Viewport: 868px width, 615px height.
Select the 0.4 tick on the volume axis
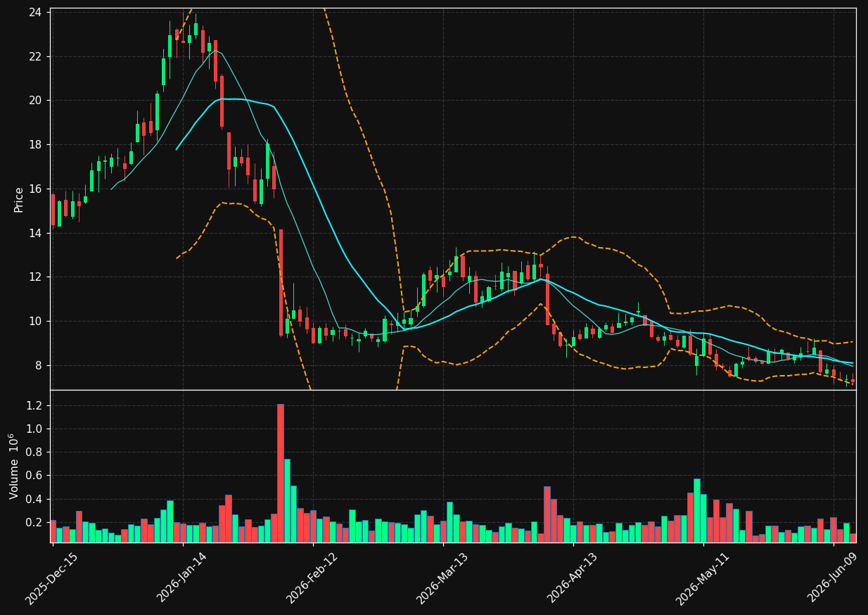(x=35, y=500)
